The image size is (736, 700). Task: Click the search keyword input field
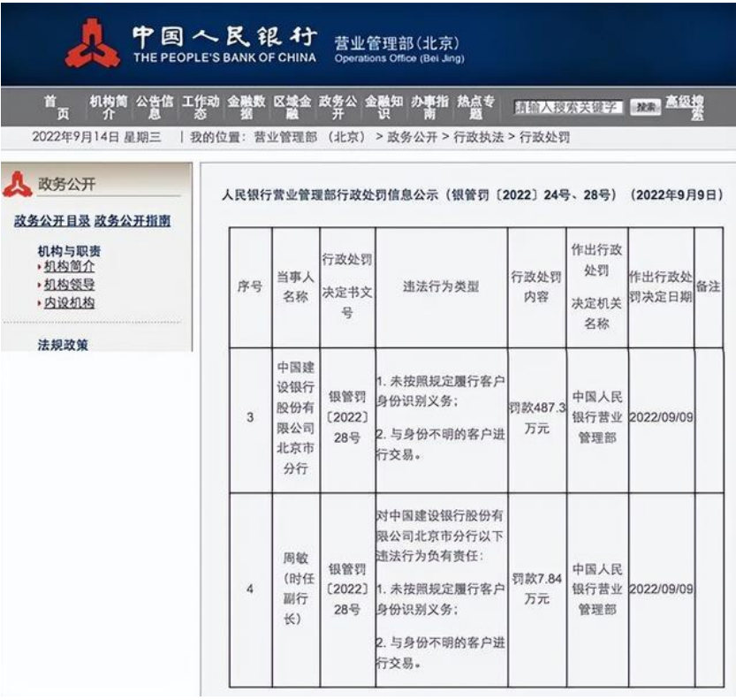[x=569, y=107]
